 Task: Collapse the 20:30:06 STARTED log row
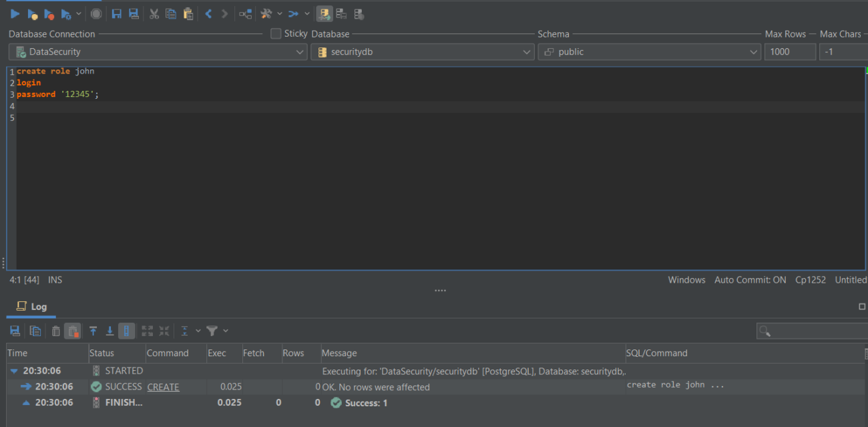point(14,371)
